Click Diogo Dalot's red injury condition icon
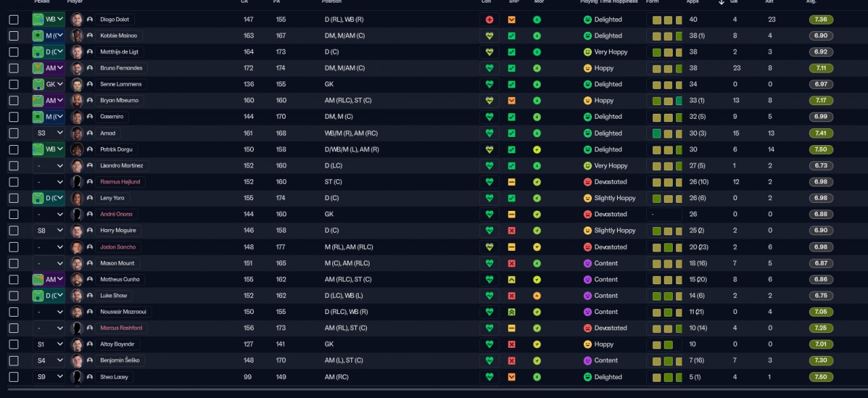Screen dimensions: 868x398 [489, 20]
